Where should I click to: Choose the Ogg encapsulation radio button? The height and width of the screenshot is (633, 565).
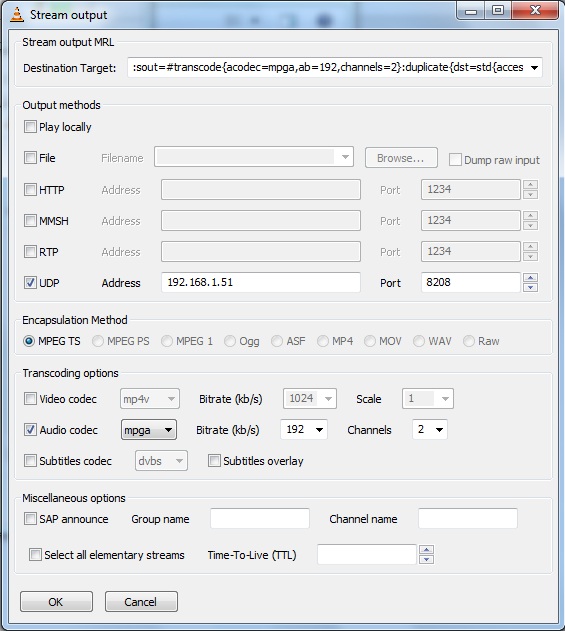230,342
